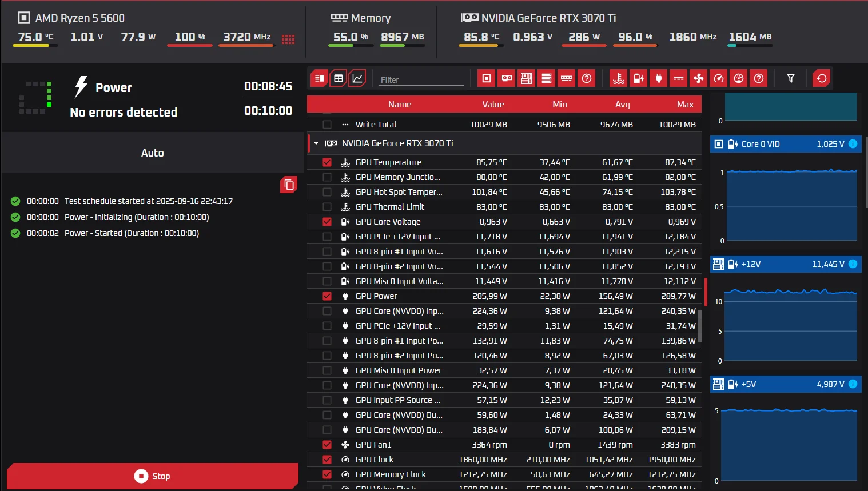The image size is (868, 491).
Task: Click the "No errors detected" status text
Action: tap(124, 113)
